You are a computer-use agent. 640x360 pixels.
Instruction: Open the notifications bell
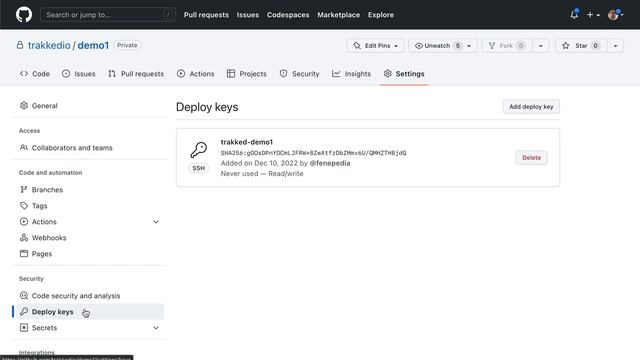click(574, 14)
